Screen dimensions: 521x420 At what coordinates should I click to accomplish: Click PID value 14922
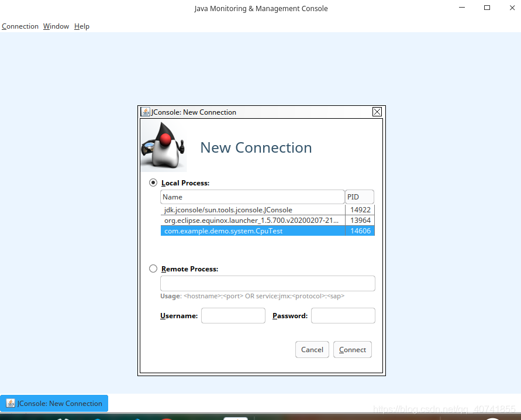point(360,209)
